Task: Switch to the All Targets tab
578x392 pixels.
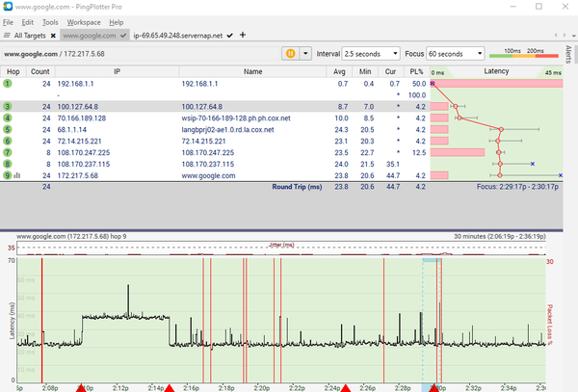Action: pyautogui.click(x=30, y=36)
